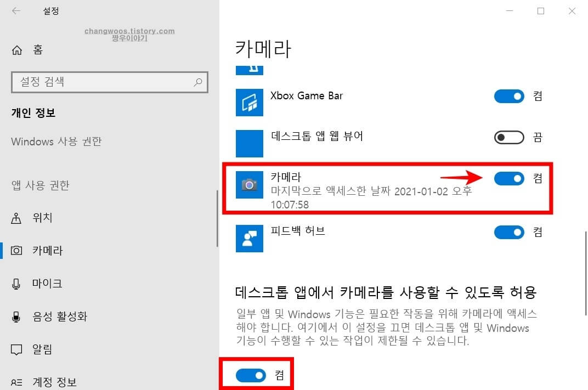
Task: Disable camera access for Xbox Game Bar
Action: coord(509,96)
